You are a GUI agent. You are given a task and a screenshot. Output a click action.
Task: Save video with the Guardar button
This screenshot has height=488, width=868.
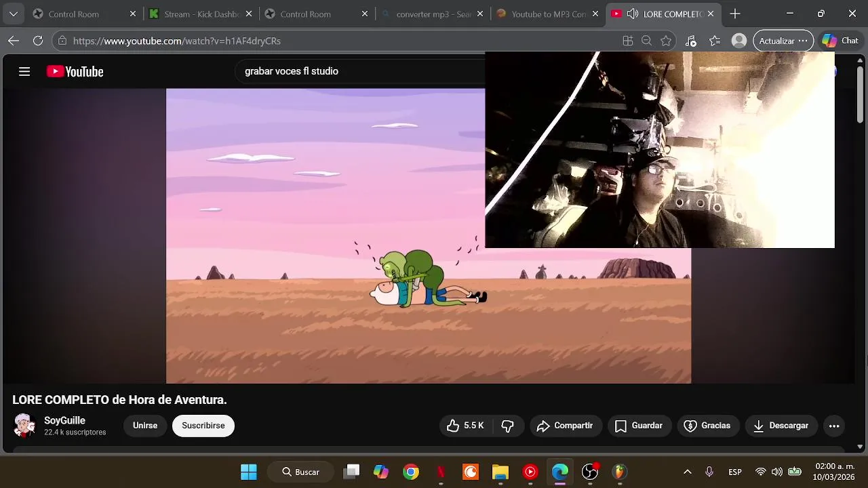point(639,426)
